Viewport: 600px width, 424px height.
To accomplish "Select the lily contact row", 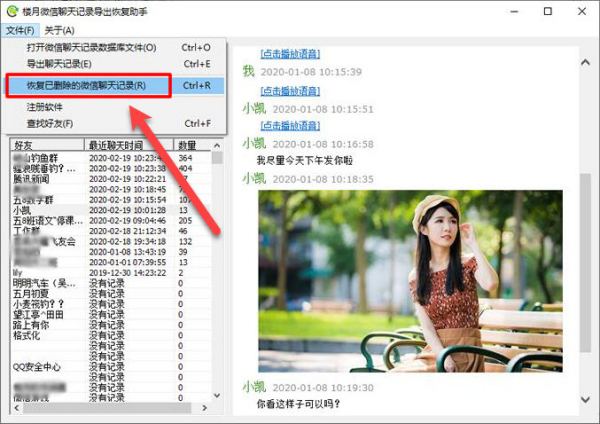I will point(18,272).
